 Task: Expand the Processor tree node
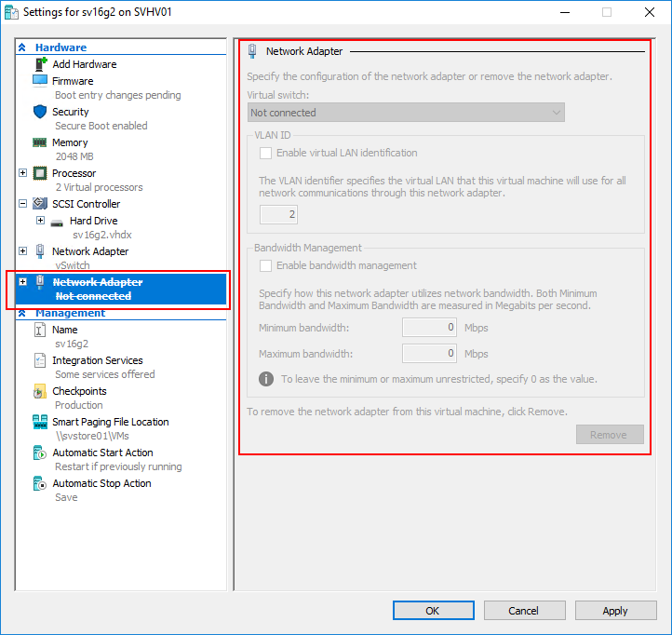click(x=23, y=173)
